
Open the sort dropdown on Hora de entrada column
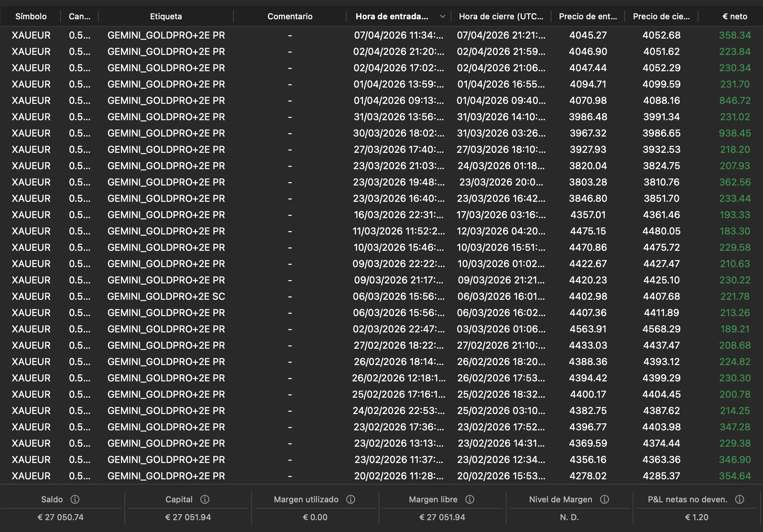[442, 16]
